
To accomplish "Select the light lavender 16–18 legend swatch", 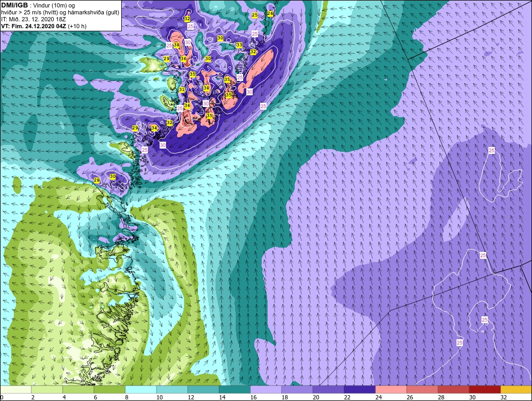I will tap(266, 389).
